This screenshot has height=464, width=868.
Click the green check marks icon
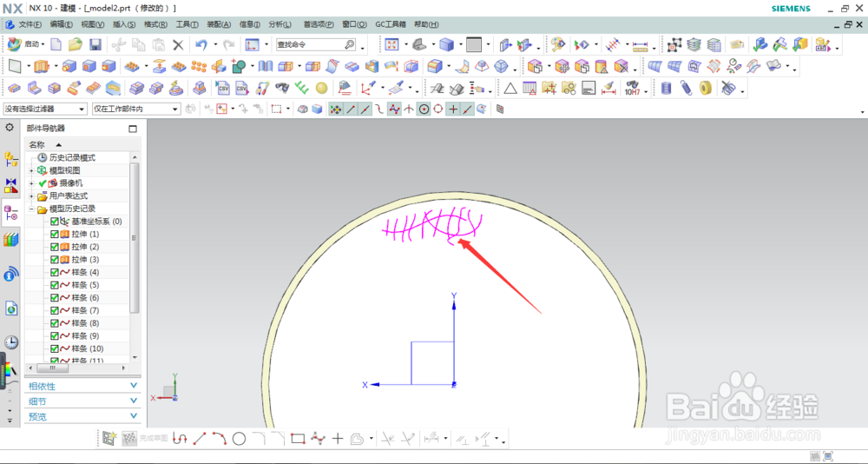tap(302, 88)
